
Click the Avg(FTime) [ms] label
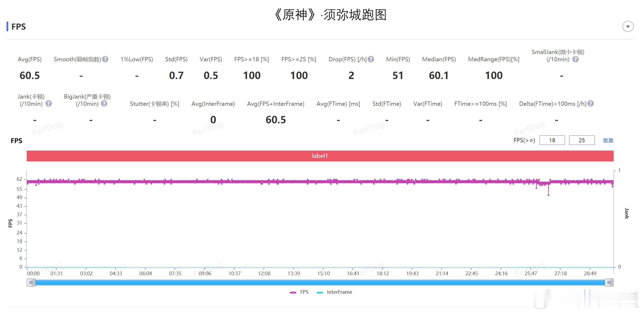click(338, 104)
